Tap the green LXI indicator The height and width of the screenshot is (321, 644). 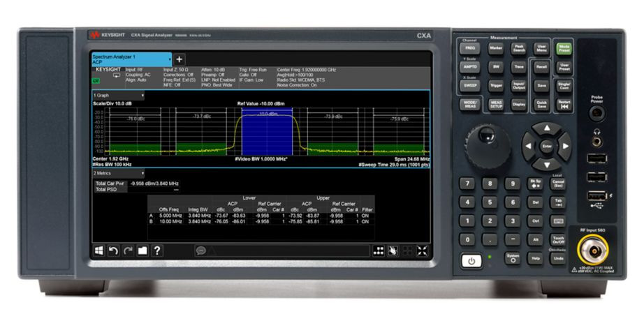click(95, 81)
